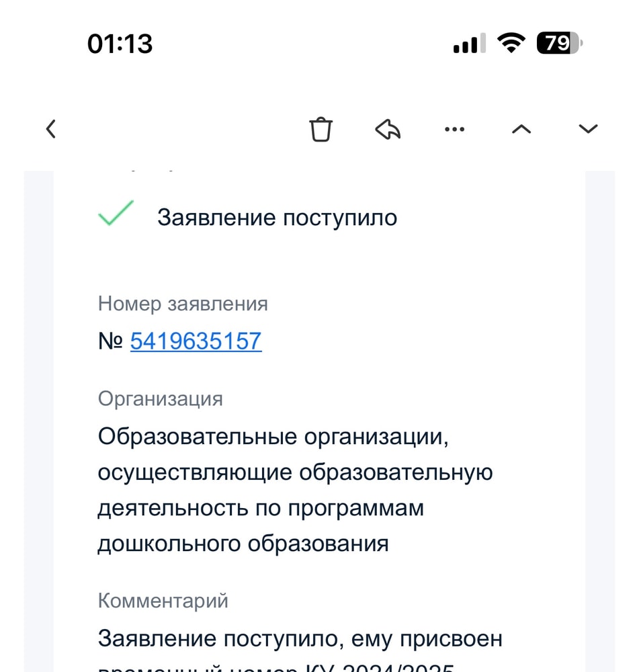Tap the 'Заявление поступило' status heading
The height and width of the screenshot is (672, 639).
pos(278,217)
